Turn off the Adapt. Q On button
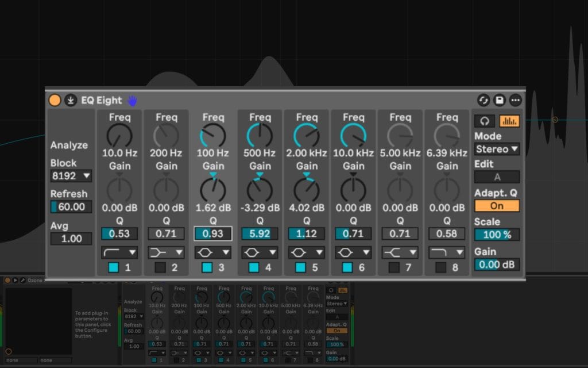Image resolution: width=588 pixels, height=368 pixels. [497, 206]
